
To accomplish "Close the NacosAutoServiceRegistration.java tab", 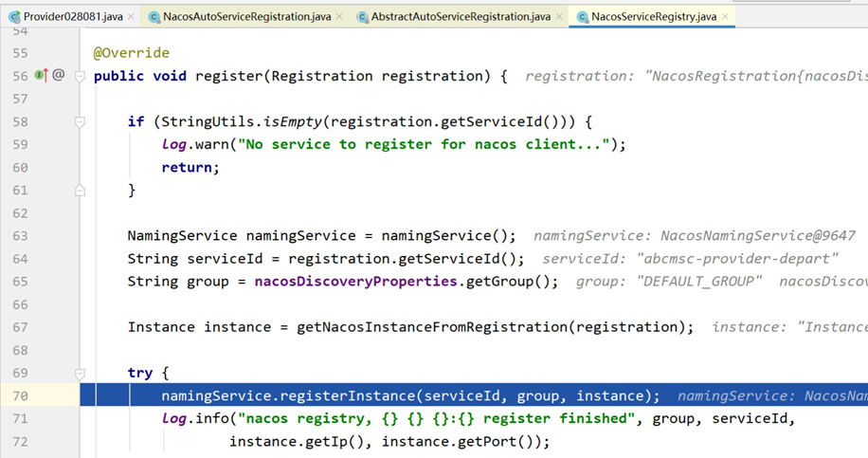I will click(339, 17).
